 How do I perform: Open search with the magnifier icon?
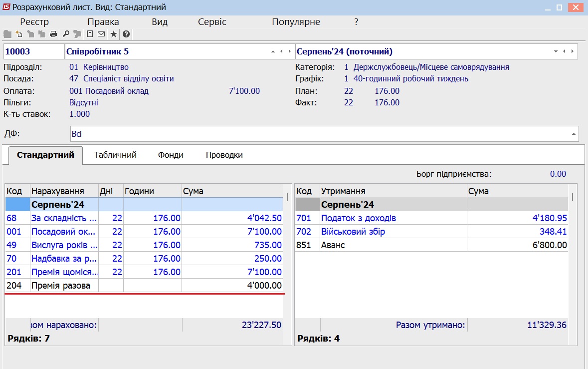pyautogui.click(x=66, y=34)
